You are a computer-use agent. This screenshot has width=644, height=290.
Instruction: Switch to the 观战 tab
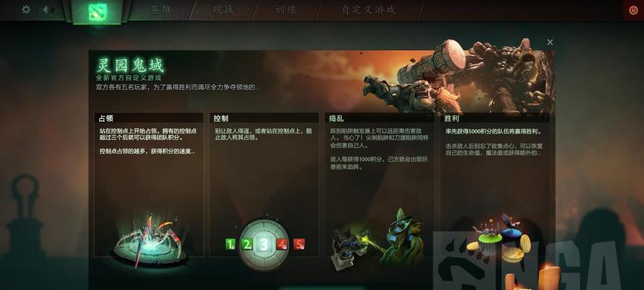[x=223, y=10]
